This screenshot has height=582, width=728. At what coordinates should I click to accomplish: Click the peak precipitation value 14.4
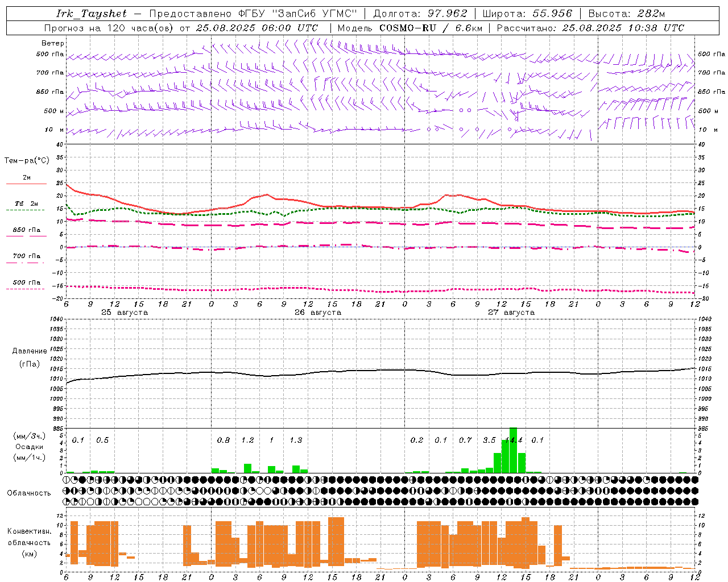point(514,440)
